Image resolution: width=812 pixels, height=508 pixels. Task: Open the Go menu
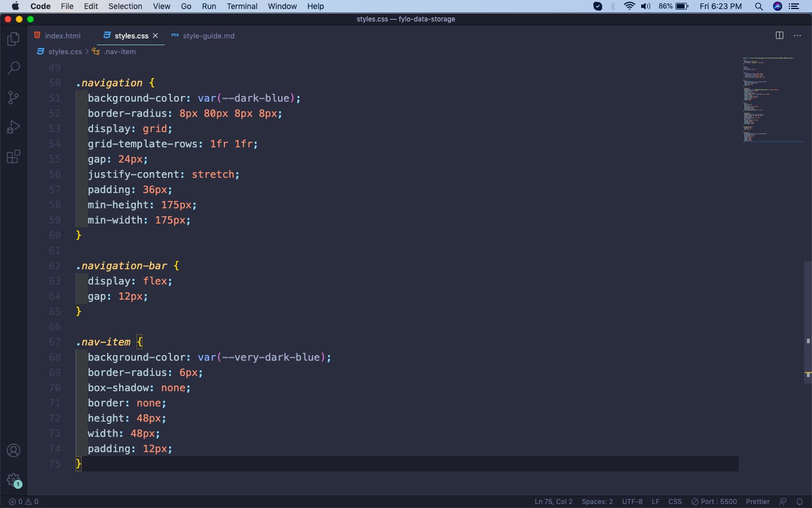pos(186,6)
